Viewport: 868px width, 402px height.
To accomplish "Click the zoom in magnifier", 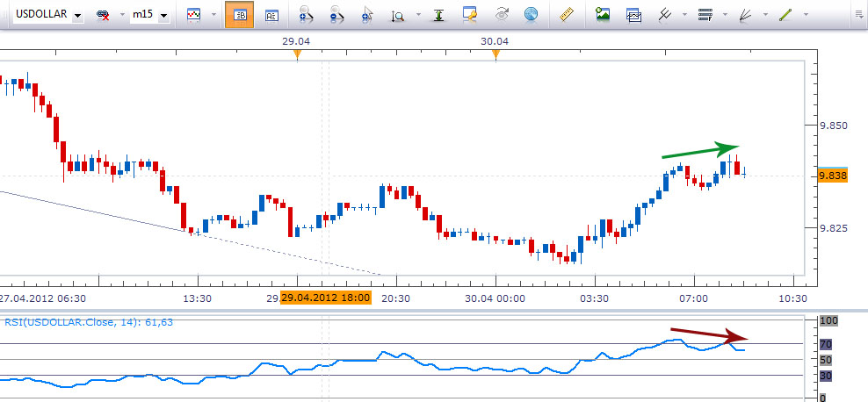I will point(305,14).
